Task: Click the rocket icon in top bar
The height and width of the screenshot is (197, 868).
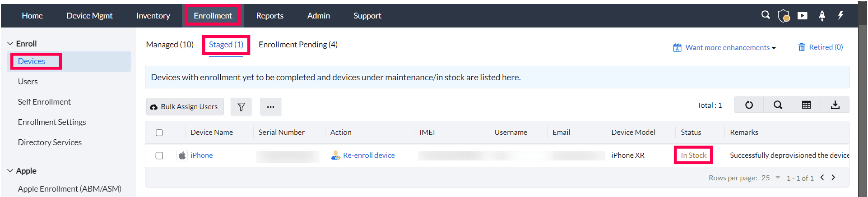Action: (822, 16)
